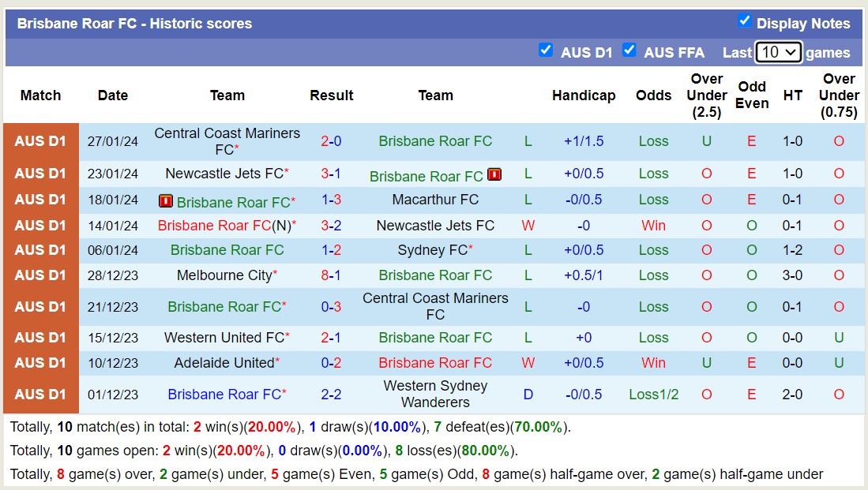Toggle the AUS FFA checkbox off
This screenshot has height=490, width=868.
(629, 50)
